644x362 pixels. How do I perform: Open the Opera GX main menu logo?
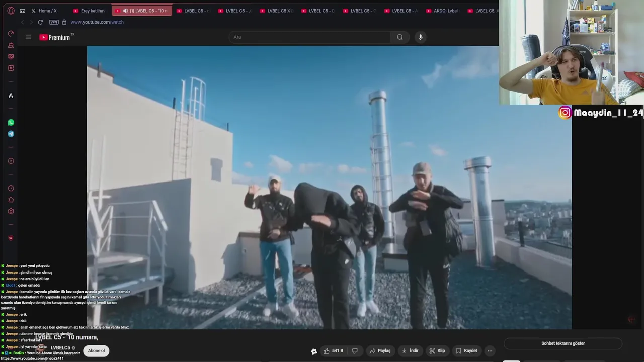[11, 11]
